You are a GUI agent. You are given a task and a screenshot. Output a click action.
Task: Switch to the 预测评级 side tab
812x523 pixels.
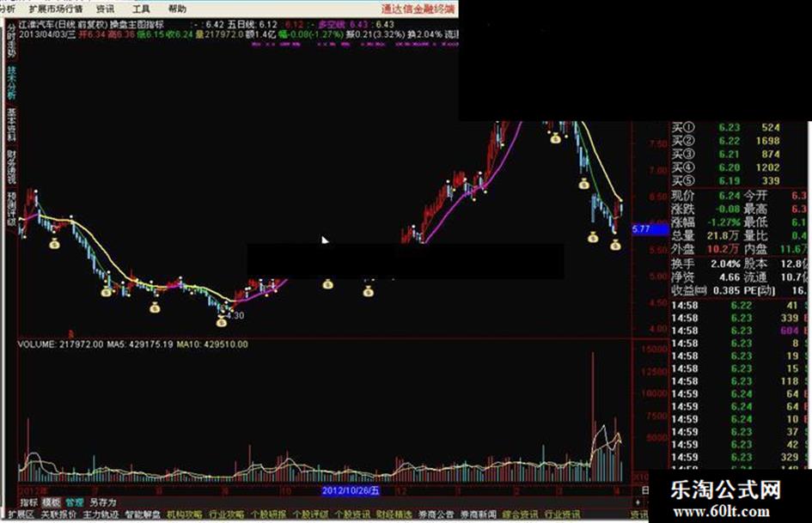(11, 209)
